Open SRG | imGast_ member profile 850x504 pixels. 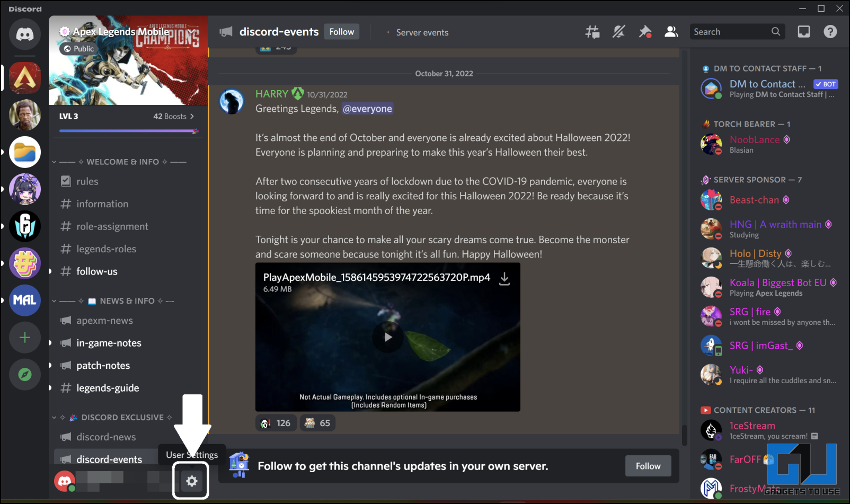(x=768, y=346)
